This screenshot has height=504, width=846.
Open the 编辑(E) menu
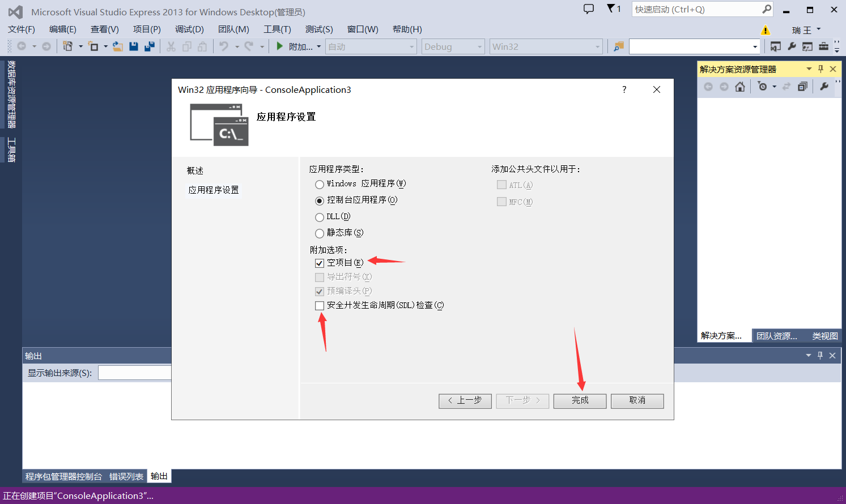pos(63,29)
